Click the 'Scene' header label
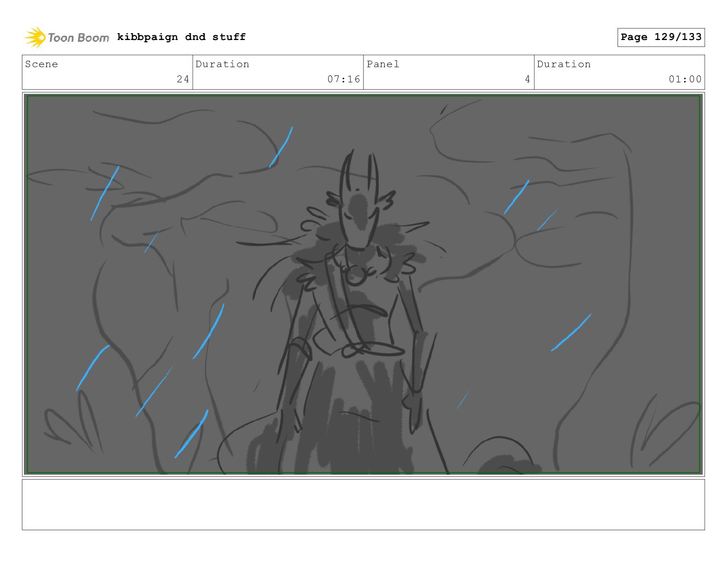Image resolution: width=728 pixels, height=563 pixels. [x=42, y=64]
